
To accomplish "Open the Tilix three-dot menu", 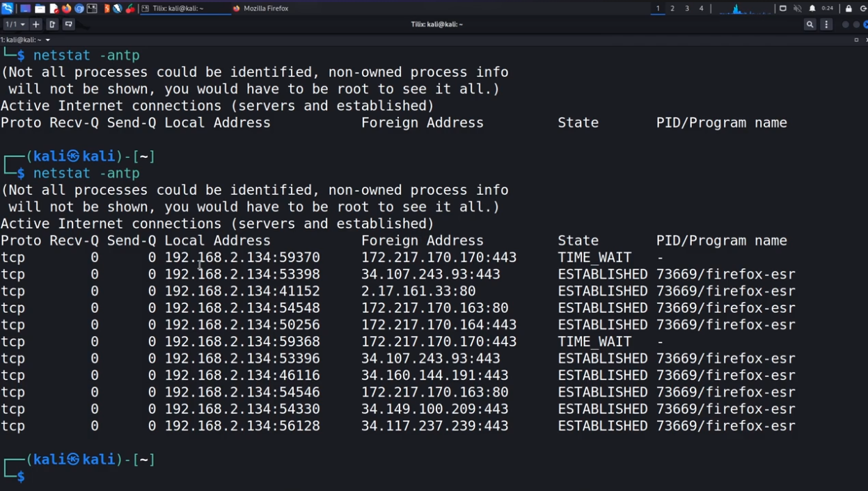I will pos(826,24).
